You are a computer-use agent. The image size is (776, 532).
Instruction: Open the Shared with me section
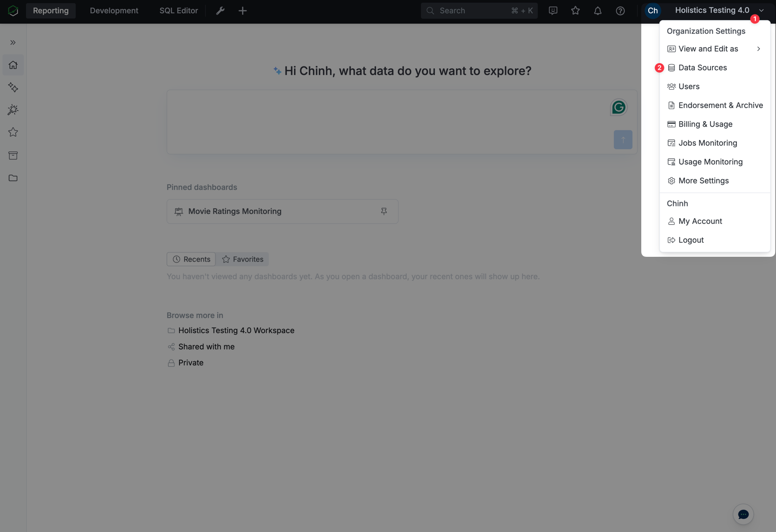[x=206, y=346]
